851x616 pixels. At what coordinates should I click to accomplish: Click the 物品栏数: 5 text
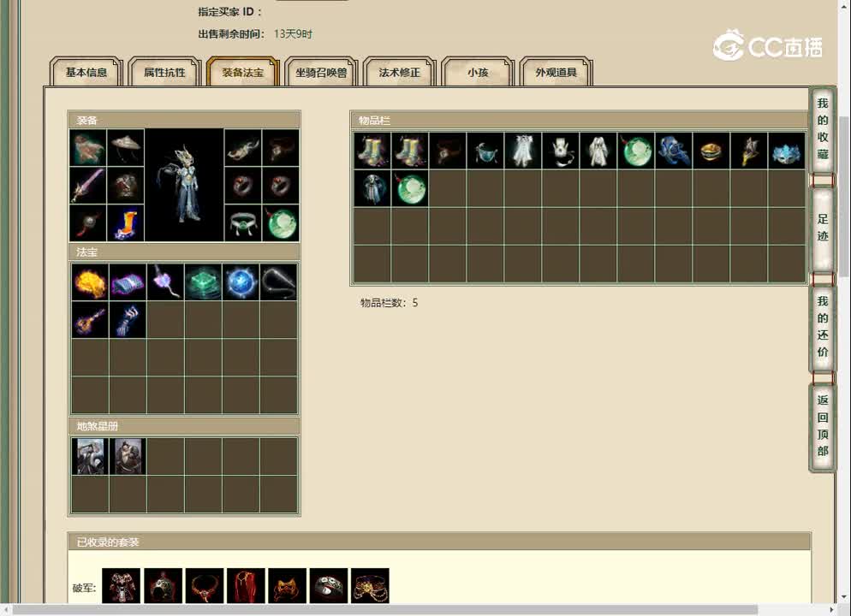[390, 303]
